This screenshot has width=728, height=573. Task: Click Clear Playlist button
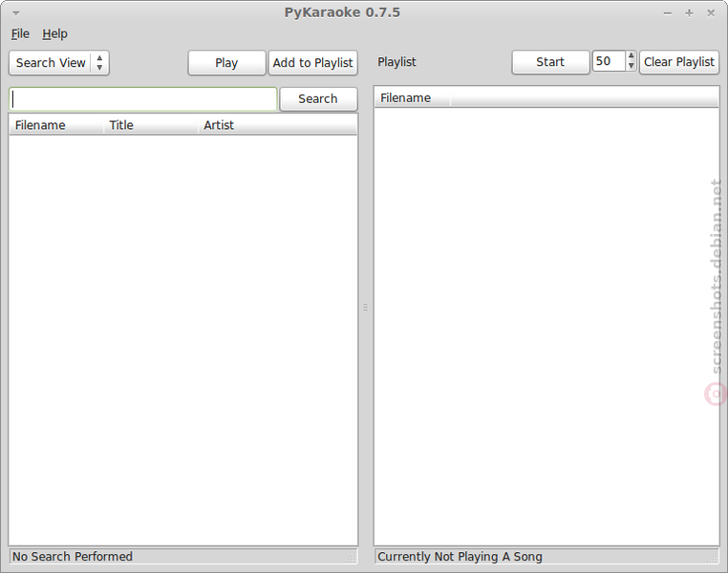[x=679, y=62]
